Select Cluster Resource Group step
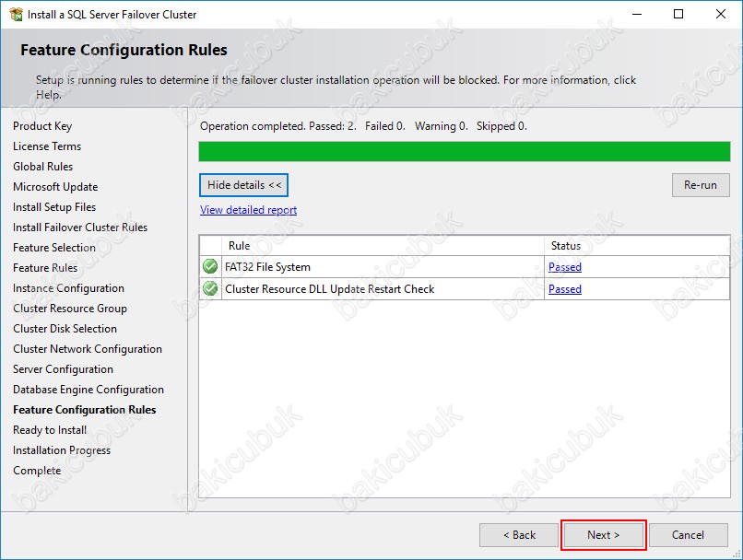 tap(70, 309)
